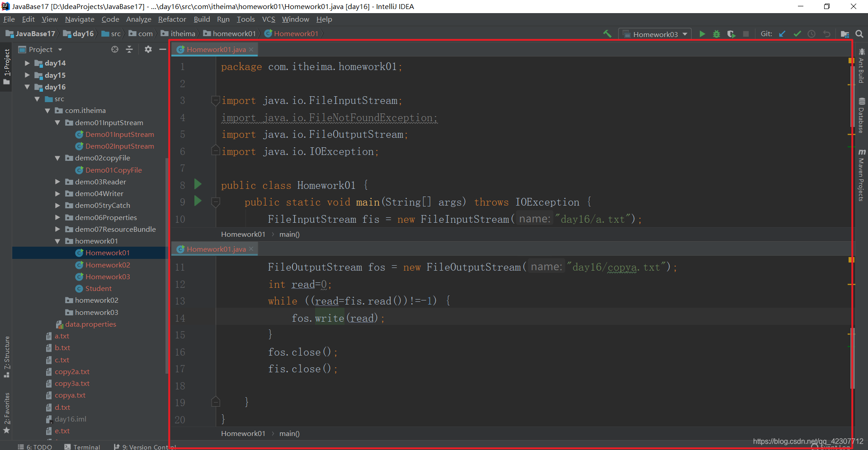Expand demo03Reader package

pos(57,182)
